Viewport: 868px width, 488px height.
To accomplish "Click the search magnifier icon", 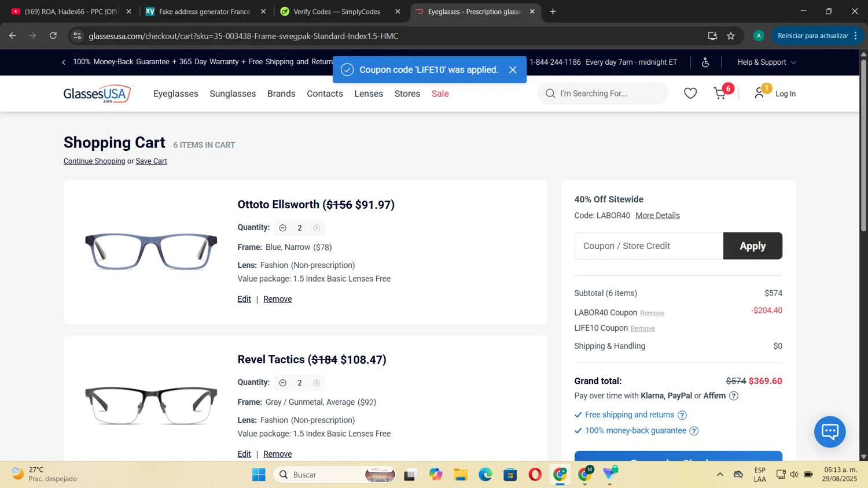I will click(550, 93).
